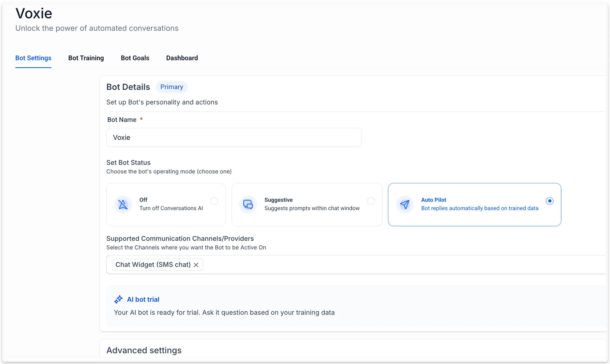Viewport: 610px width, 364px height.
Task: Select the Auto Pilot radio button
Action: pos(550,201)
